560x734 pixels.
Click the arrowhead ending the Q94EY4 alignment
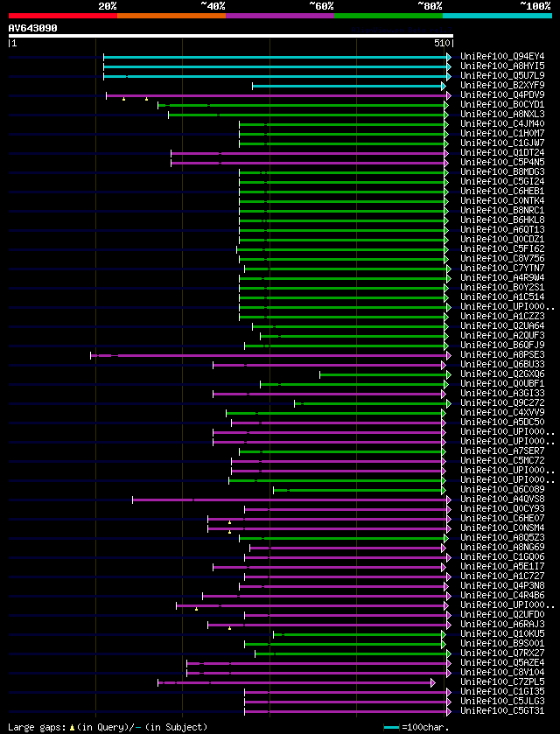[449, 57]
